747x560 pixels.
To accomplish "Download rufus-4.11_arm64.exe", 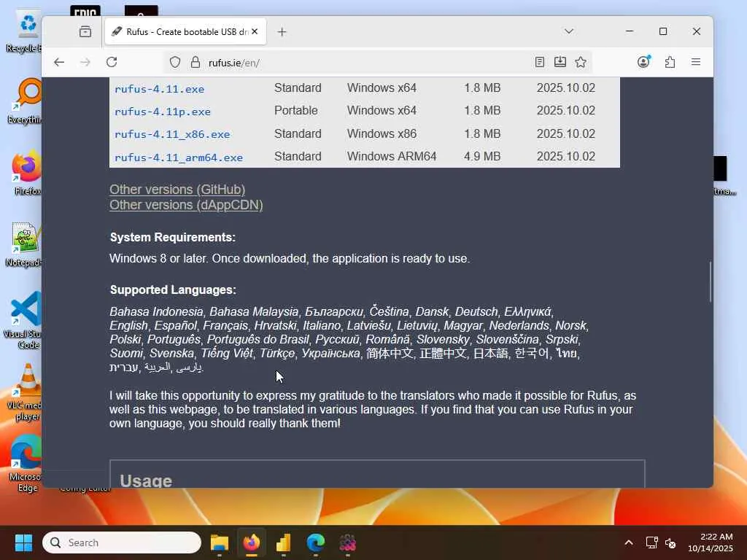I will click(x=179, y=157).
